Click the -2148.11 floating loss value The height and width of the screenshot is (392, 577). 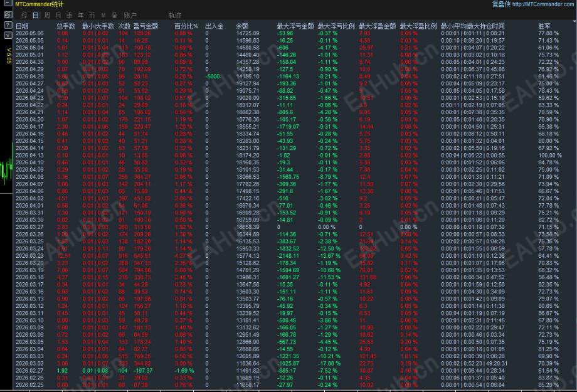[288, 256]
